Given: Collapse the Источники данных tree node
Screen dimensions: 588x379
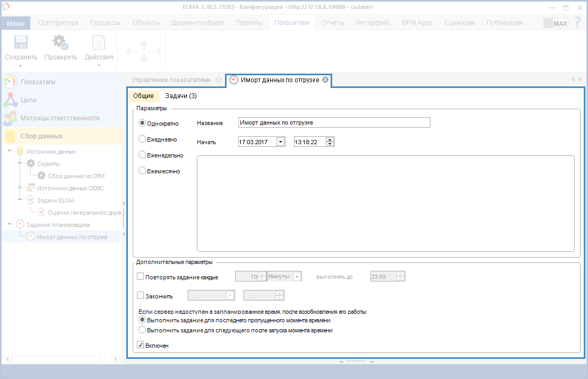Looking at the screenshot, I should point(10,152).
